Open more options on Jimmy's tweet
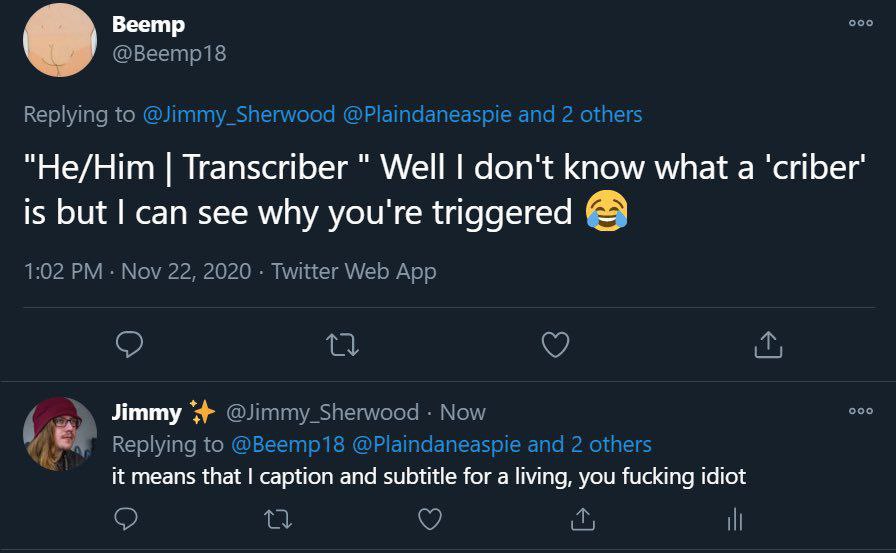This screenshot has height=553, width=896. click(860, 411)
